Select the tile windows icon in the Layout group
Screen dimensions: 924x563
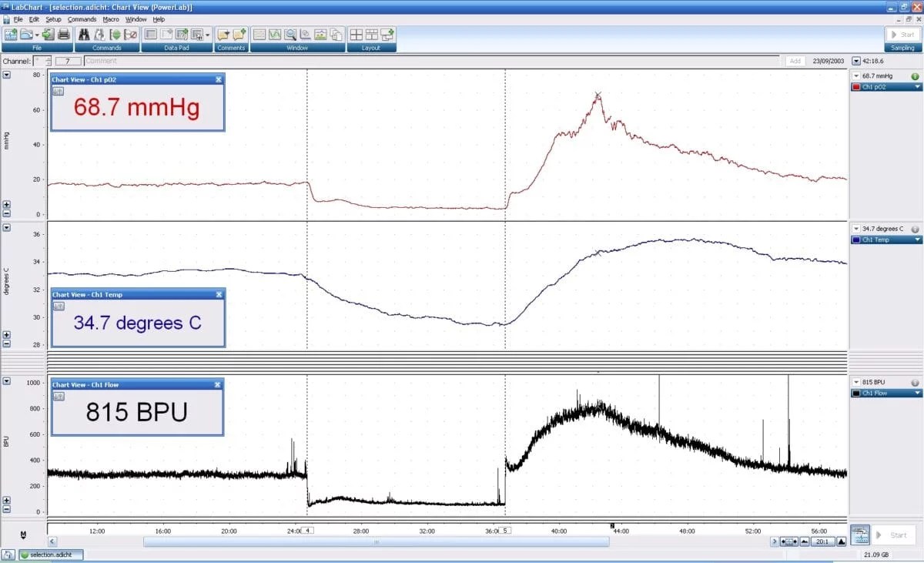(357, 34)
